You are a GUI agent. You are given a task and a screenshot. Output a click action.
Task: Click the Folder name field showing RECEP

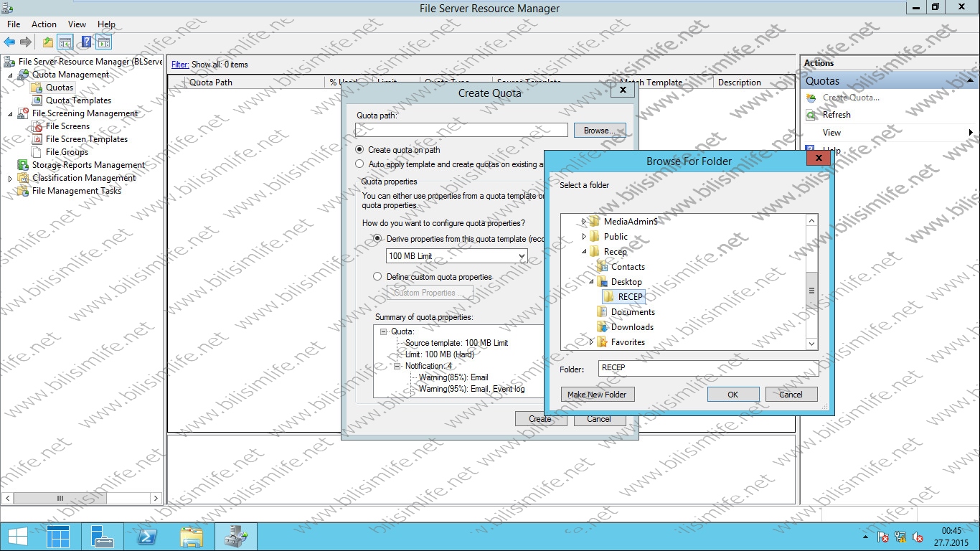pos(708,368)
